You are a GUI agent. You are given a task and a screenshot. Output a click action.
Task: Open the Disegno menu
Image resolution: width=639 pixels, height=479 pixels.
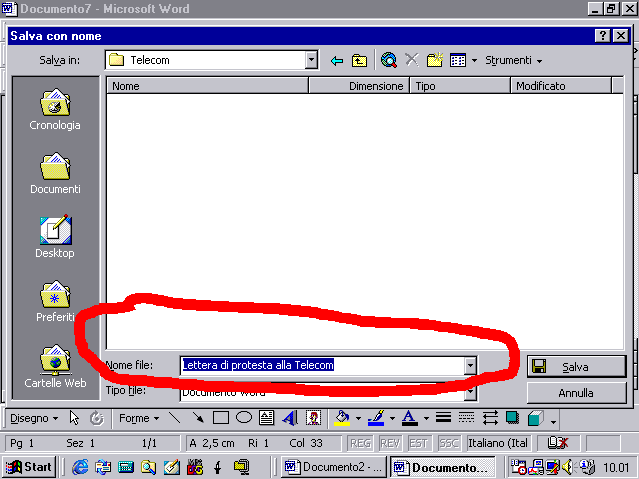[34, 418]
